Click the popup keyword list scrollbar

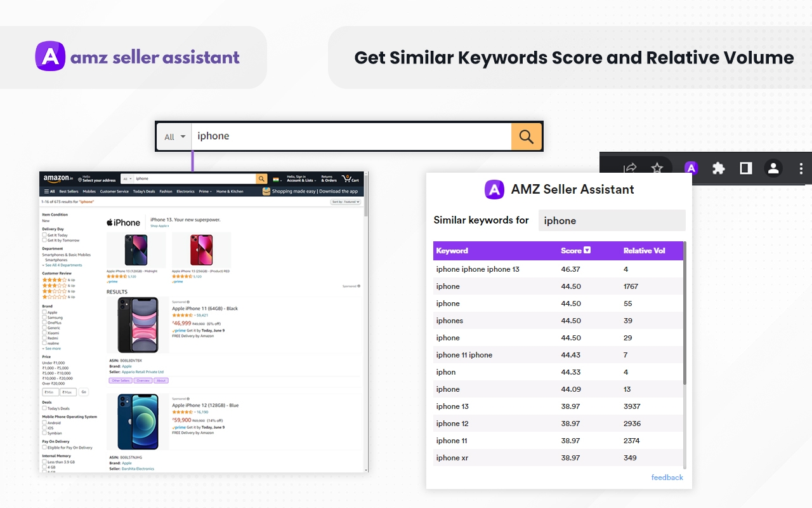point(684,312)
